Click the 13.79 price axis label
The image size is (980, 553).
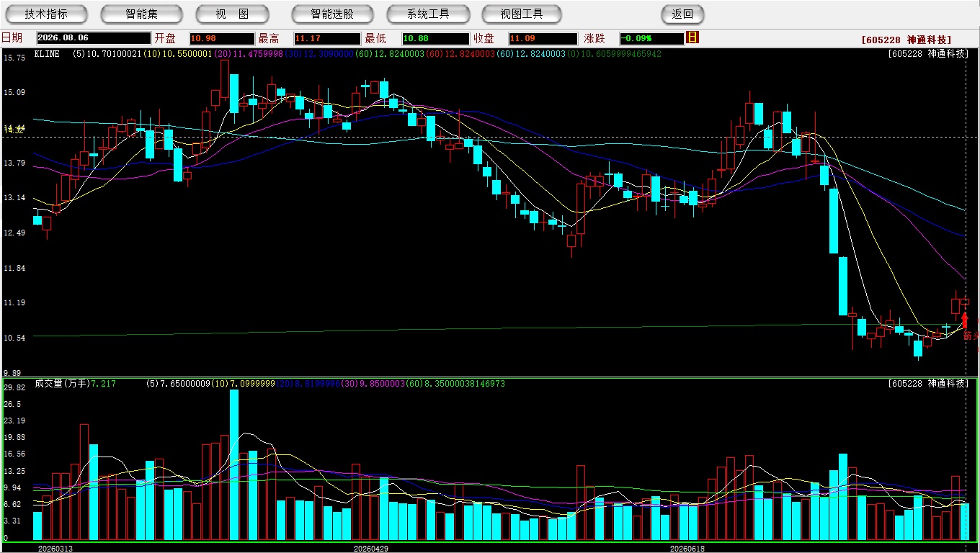(x=14, y=163)
